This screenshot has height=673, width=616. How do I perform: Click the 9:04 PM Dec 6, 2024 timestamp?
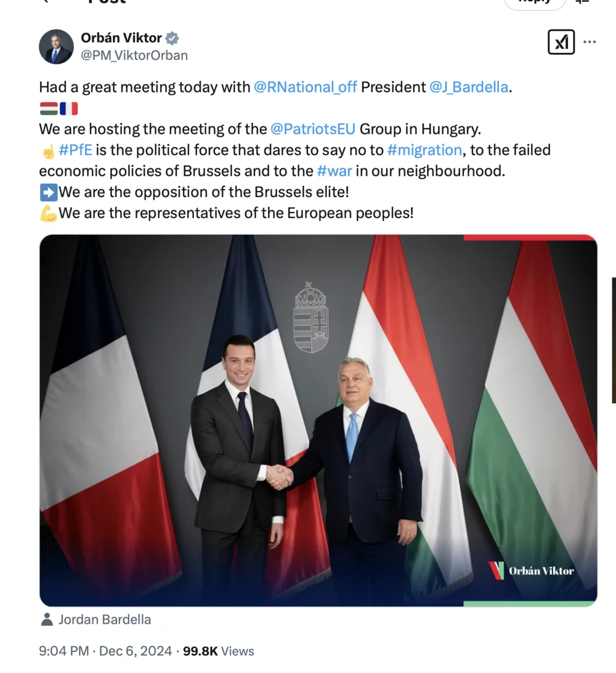(x=105, y=651)
